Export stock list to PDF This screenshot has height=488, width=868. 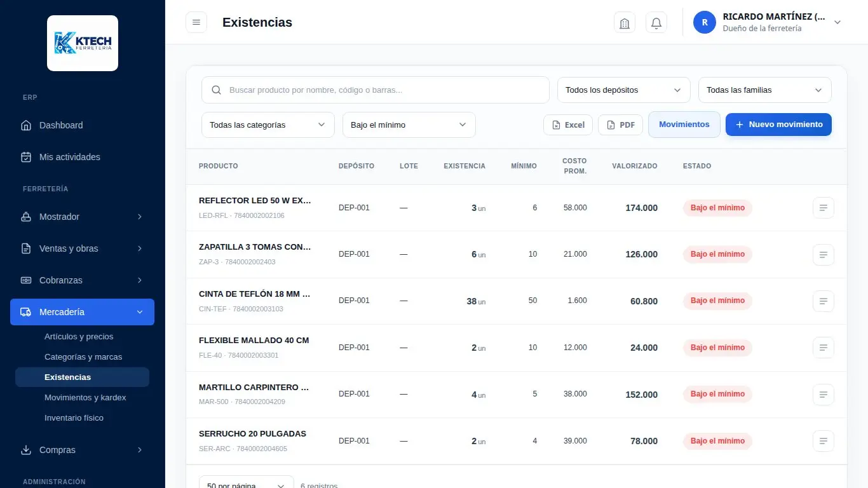point(621,125)
